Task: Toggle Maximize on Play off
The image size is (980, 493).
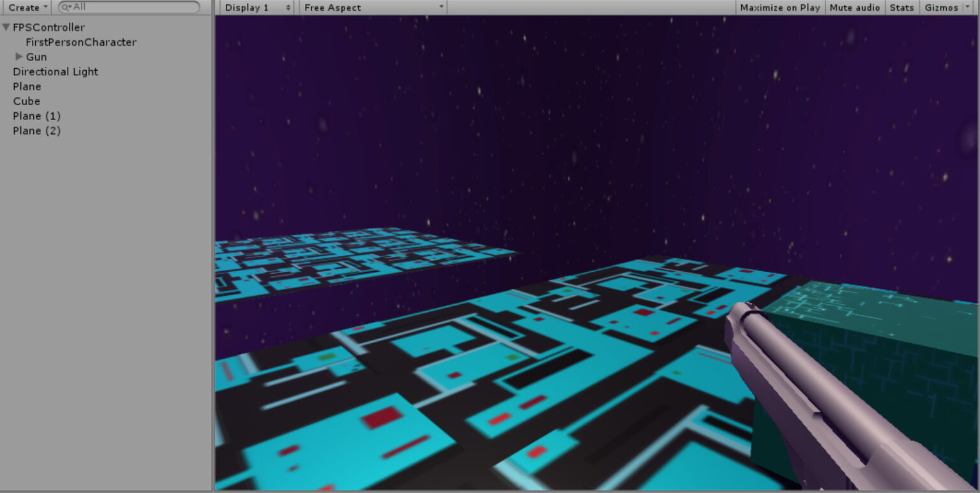Action: pos(778,7)
